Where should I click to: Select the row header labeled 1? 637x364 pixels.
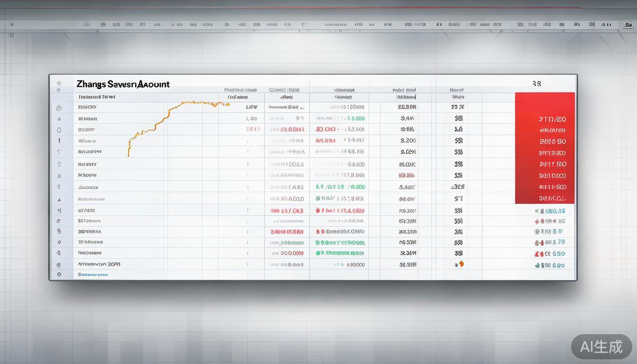pyautogui.click(x=59, y=141)
